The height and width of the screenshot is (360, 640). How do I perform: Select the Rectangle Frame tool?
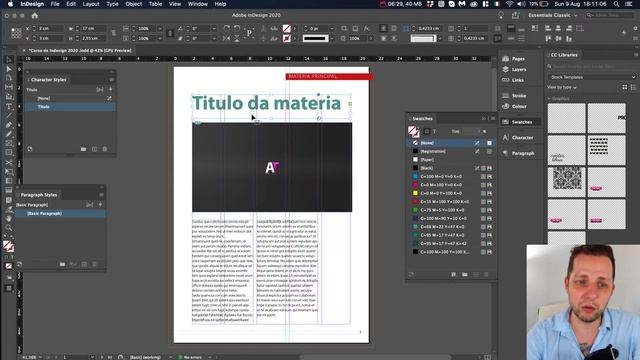point(9,143)
